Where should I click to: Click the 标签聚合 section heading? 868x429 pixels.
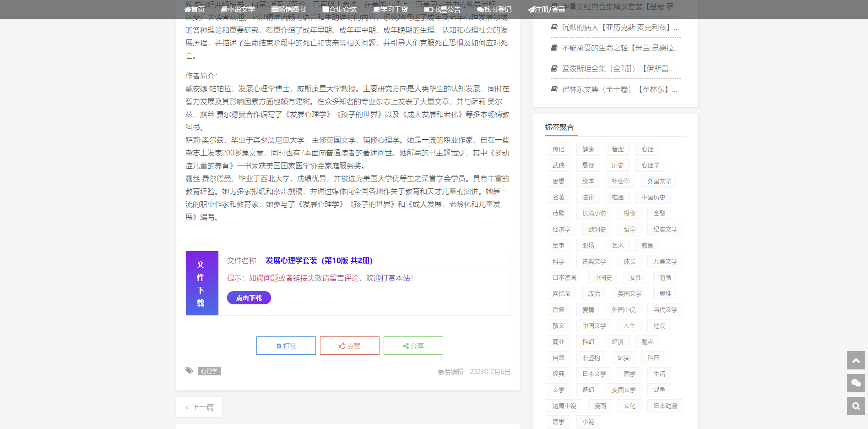click(559, 127)
